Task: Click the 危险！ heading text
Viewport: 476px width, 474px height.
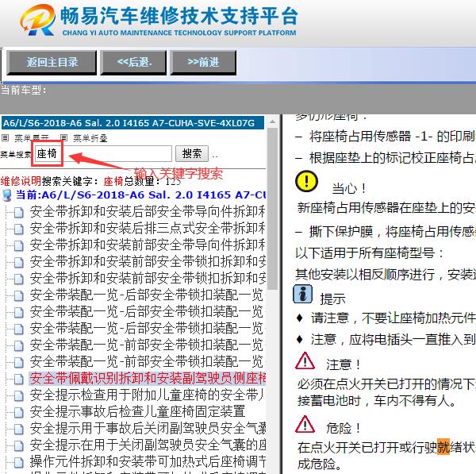Action: click(344, 428)
